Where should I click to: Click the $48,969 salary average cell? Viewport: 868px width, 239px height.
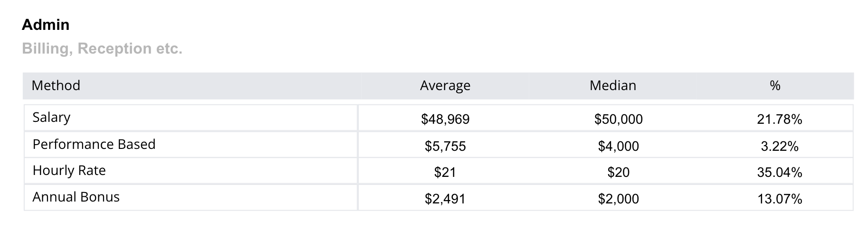coord(445,119)
